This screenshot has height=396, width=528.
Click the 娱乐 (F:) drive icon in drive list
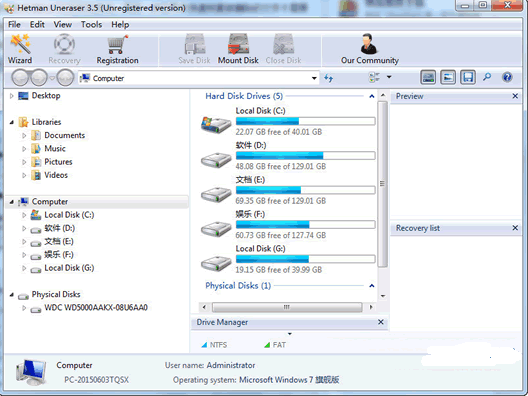[216, 229]
